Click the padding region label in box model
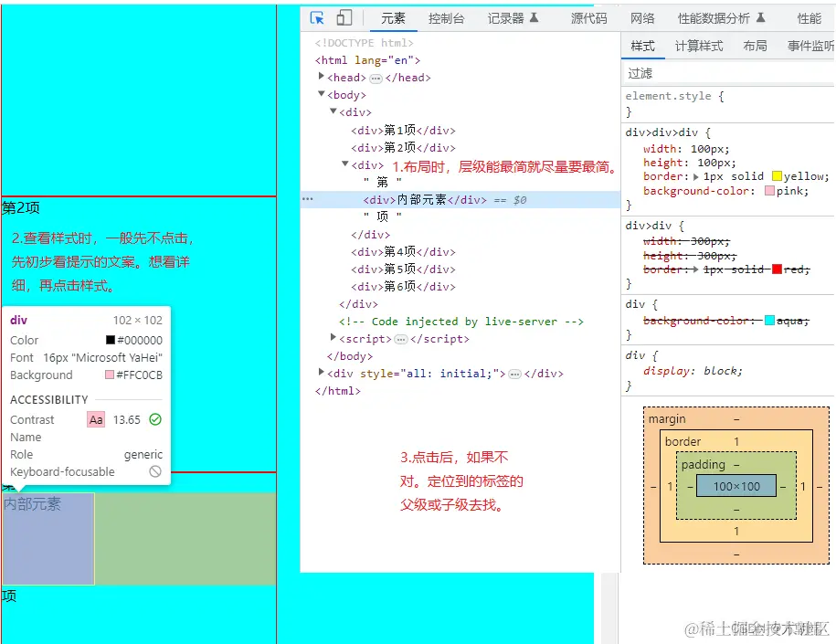Screen dimensions: 836x644 [x=703, y=464]
